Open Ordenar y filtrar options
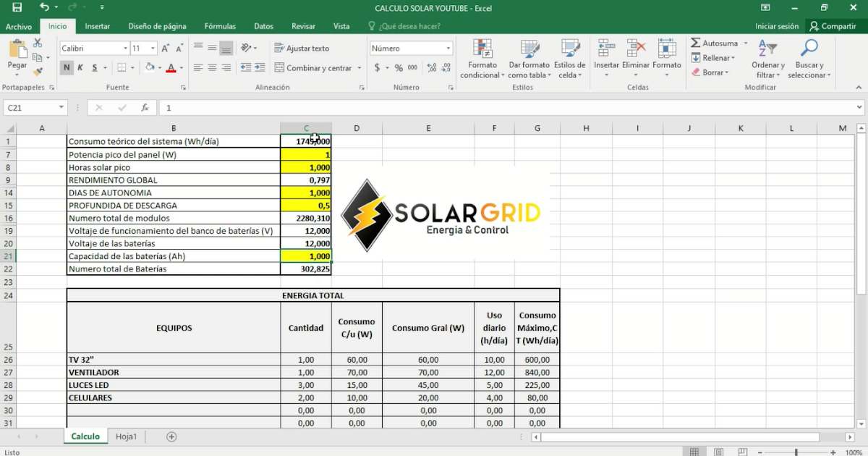This screenshot has width=868, height=456. tap(767, 58)
